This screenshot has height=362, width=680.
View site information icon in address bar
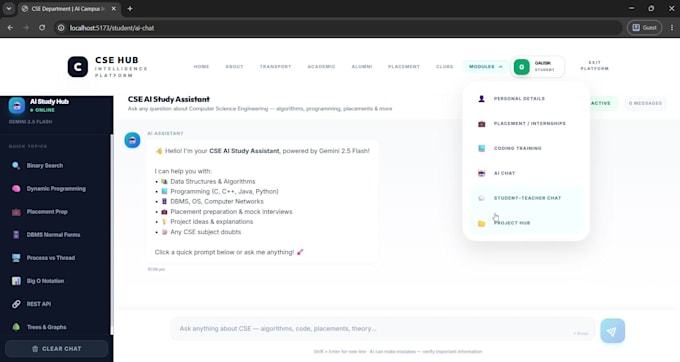(61, 28)
